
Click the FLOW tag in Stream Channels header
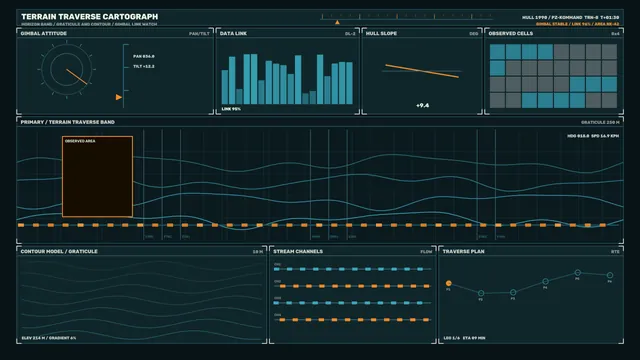426,252
